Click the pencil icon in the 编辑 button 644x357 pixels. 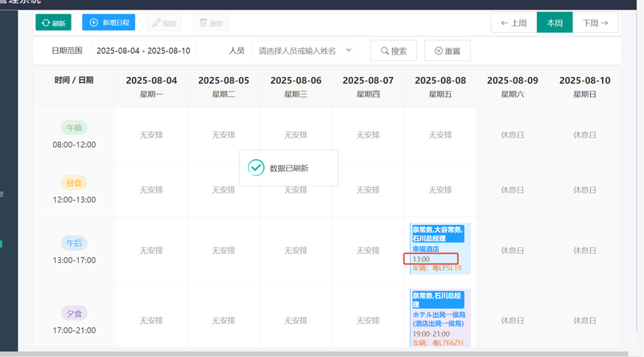click(x=156, y=23)
